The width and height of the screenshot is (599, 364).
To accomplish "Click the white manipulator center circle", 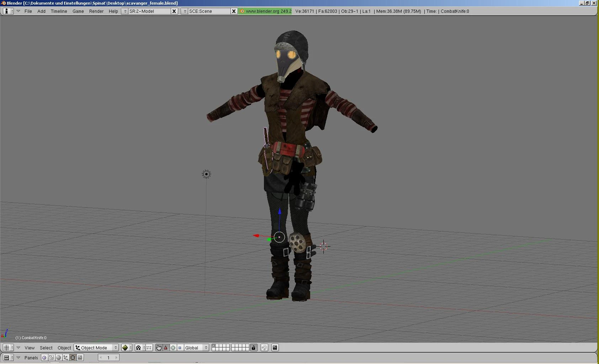I will 279,237.
